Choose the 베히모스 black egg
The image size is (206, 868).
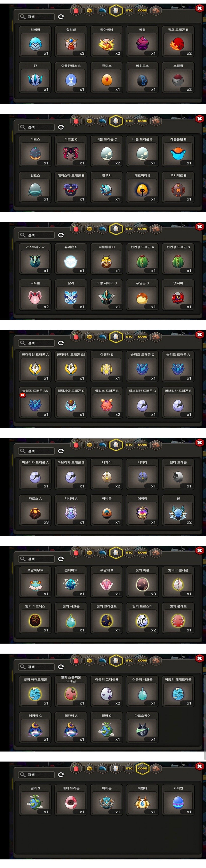pos(142,77)
